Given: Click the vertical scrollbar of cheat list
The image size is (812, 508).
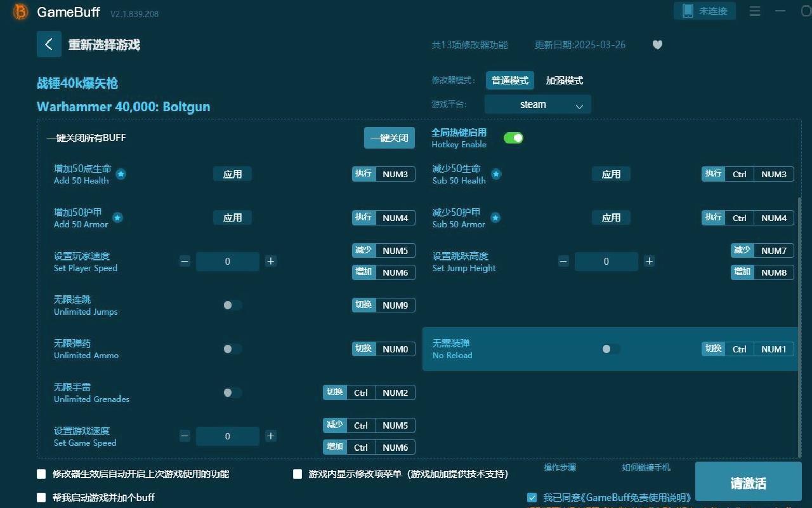Looking at the screenshot, I should click(x=799, y=326).
